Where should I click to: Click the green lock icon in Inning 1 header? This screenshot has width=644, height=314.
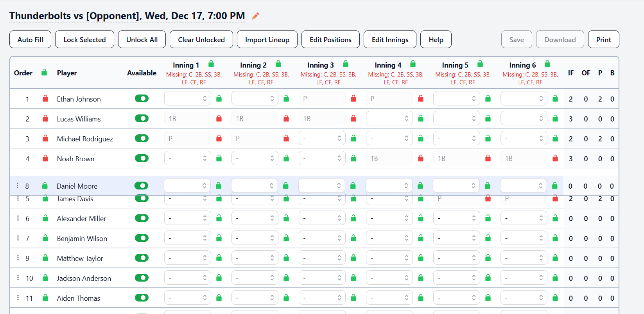point(211,64)
